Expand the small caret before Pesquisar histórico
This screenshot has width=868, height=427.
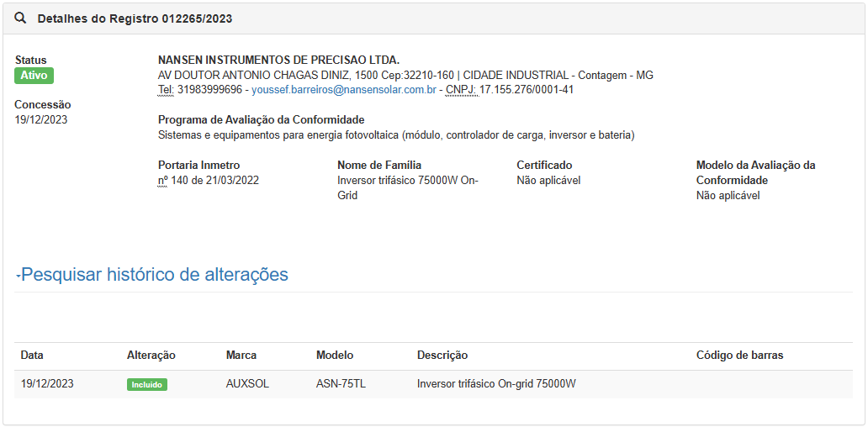tap(18, 277)
